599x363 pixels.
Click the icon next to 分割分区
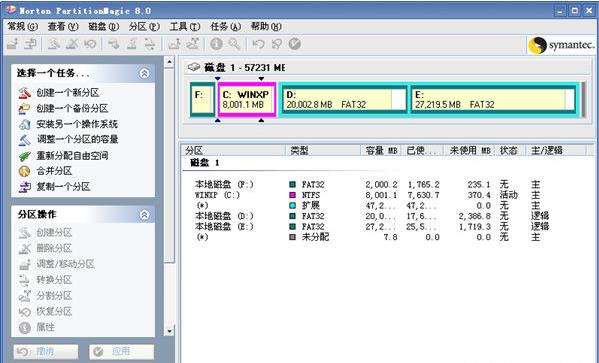(24, 296)
